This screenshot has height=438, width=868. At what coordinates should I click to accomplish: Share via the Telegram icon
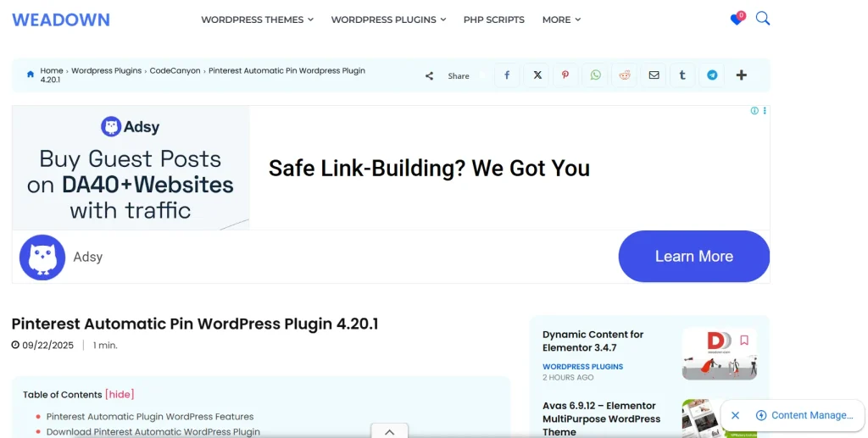(x=712, y=75)
